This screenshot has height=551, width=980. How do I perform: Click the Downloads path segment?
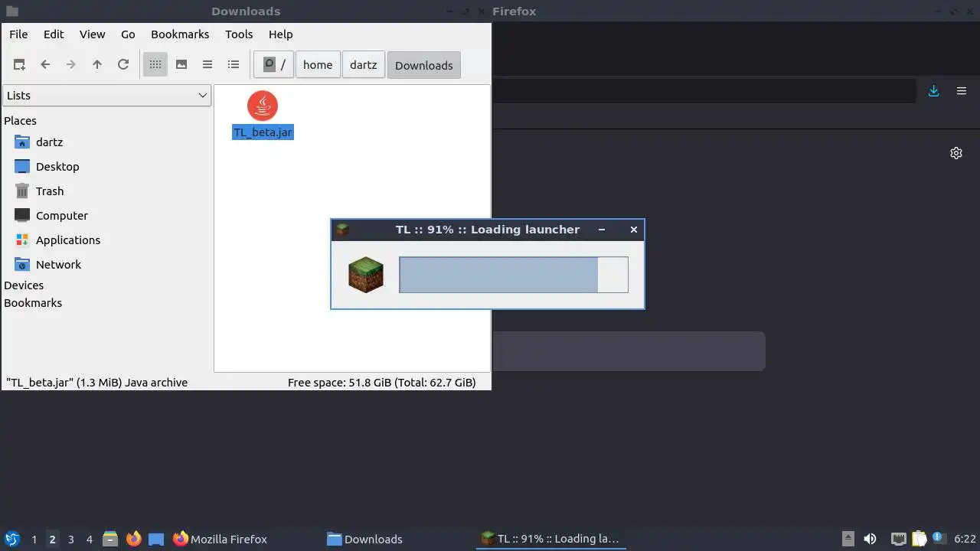pyautogui.click(x=424, y=65)
